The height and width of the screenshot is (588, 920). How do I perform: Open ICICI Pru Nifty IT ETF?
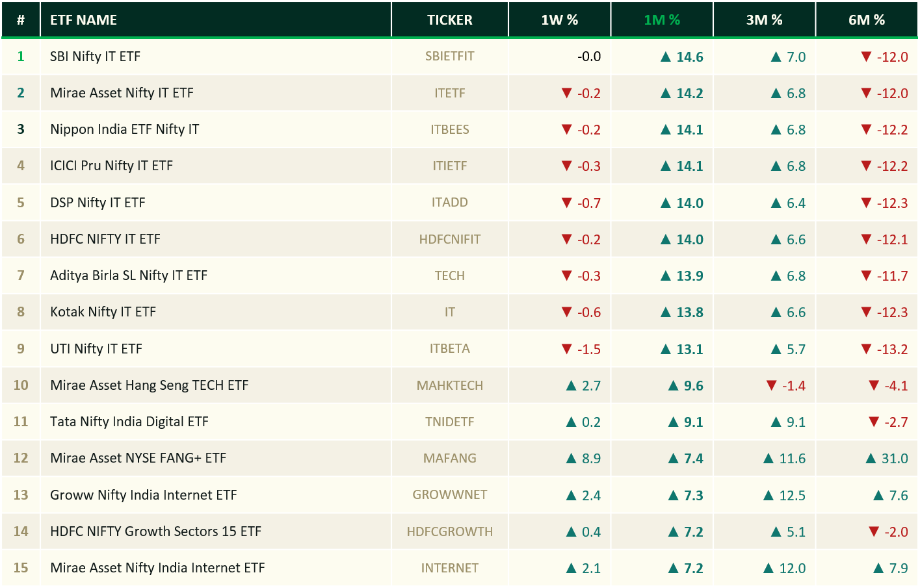coord(112,166)
